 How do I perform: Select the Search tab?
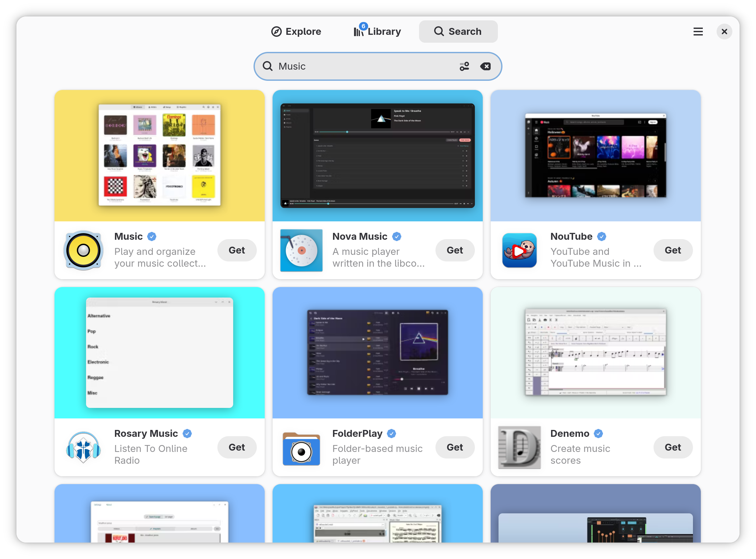tap(458, 32)
